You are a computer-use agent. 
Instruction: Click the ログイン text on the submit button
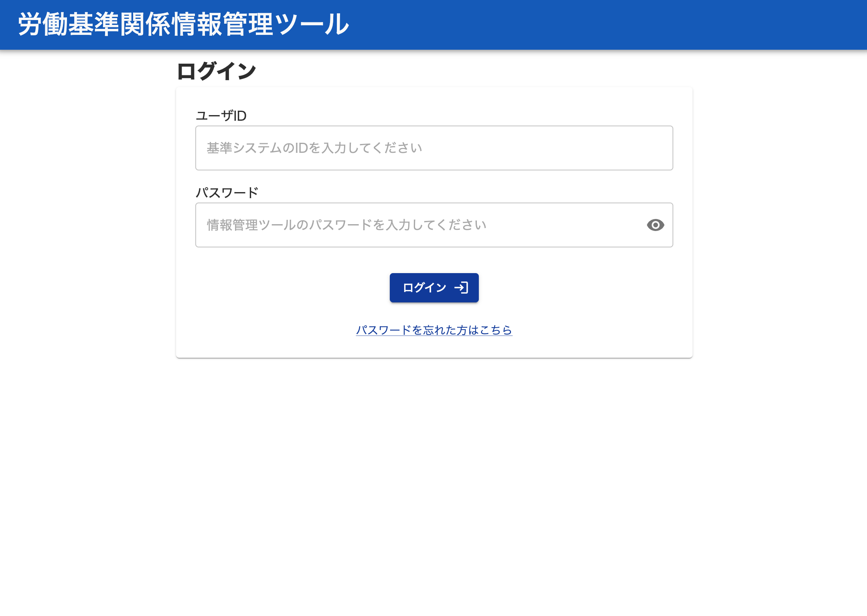click(x=424, y=288)
